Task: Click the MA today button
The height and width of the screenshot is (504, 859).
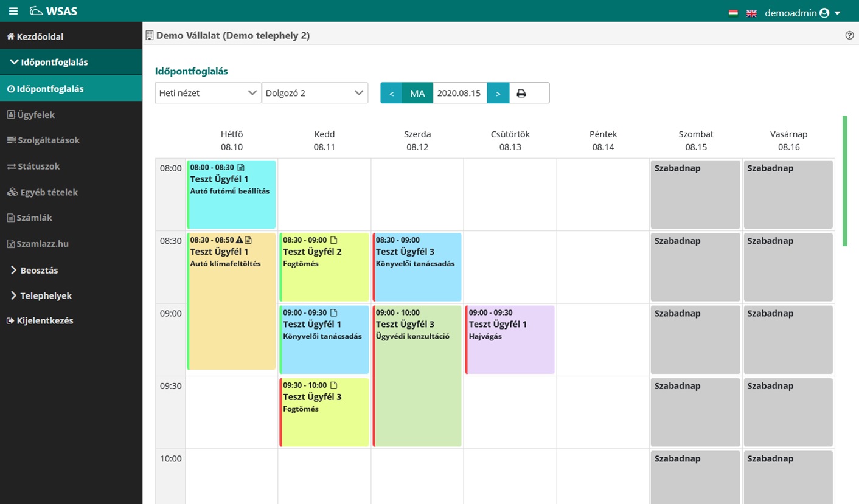Action: [x=417, y=94]
